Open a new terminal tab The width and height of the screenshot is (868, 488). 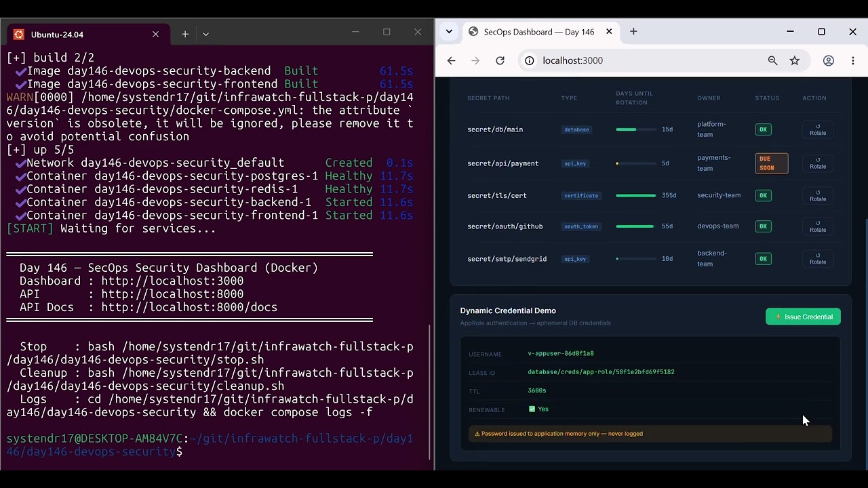point(184,34)
